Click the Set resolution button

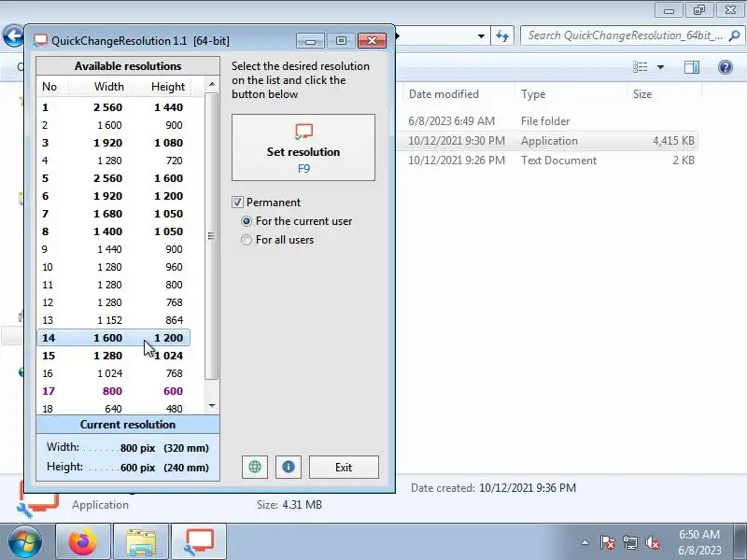pyautogui.click(x=303, y=147)
